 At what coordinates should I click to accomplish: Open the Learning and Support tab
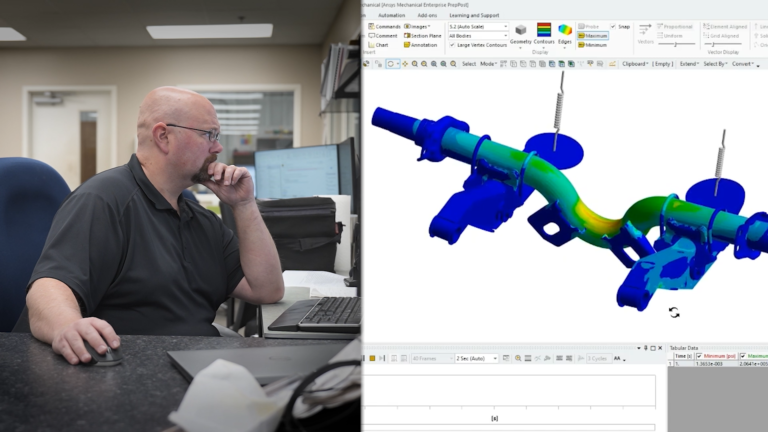pyautogui.click(x=474, y=16)
